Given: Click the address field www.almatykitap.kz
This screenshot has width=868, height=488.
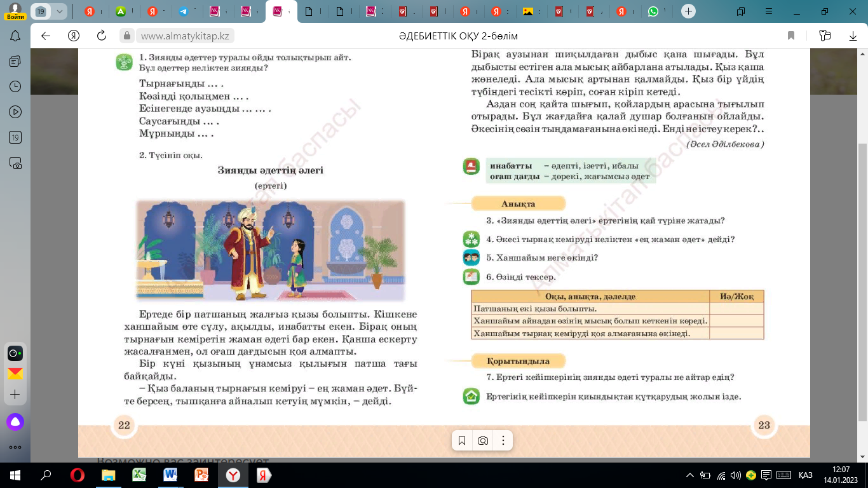Looking at the screenshot, I should click(185, 36).
